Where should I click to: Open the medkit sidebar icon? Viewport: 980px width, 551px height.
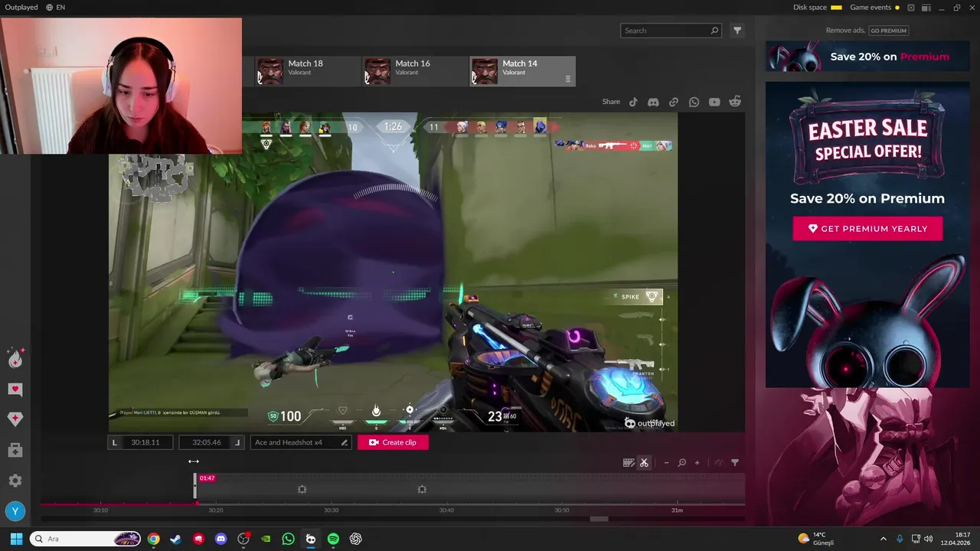coord(15,451)
